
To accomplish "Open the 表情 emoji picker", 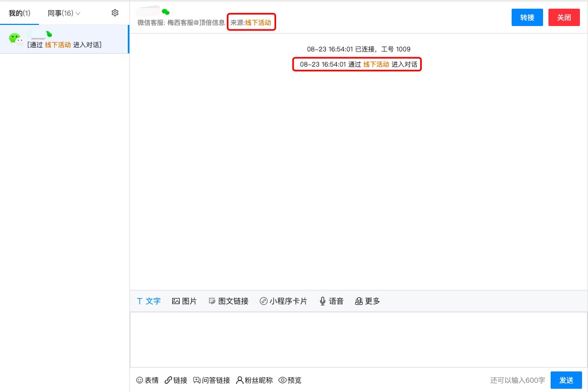I will click(x=147, y=380).
